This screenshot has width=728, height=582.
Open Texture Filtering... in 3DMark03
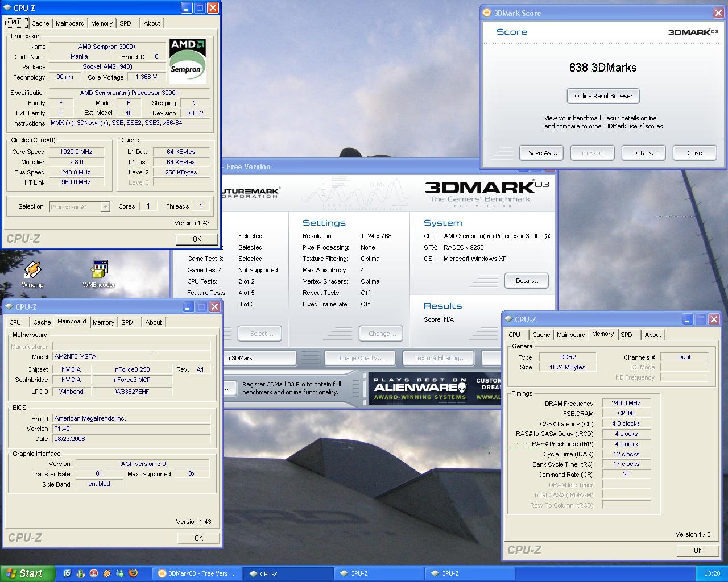[440, 358]
